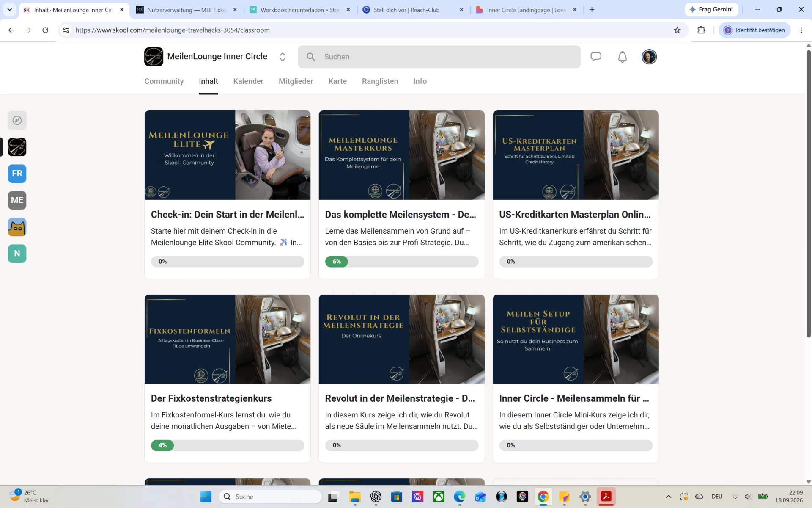The image size is (812, 508).
Task: Open the Chrome extensions puzzle icon
Action: coord(701,30)
